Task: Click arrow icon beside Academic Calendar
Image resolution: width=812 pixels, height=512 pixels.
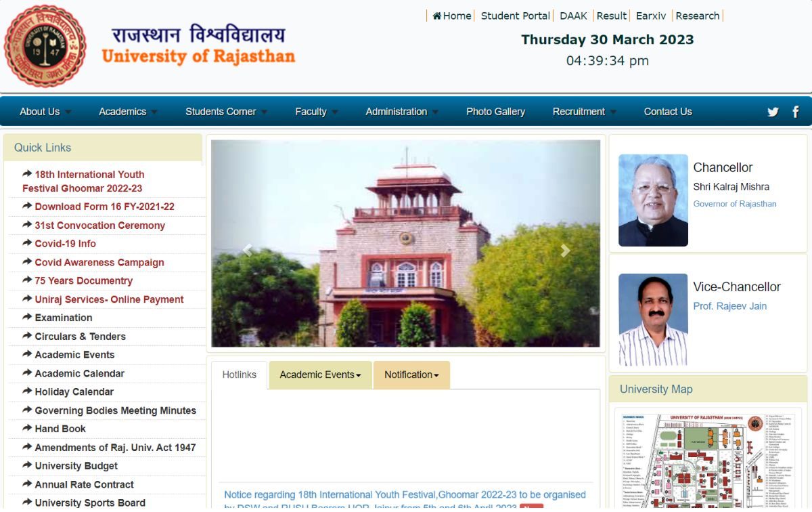Action: [27, 372]
